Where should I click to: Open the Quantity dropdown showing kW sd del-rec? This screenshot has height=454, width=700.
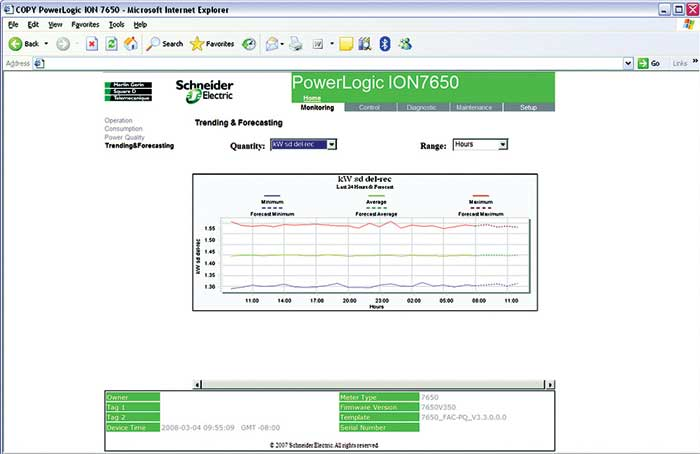[x=304, y=145]
